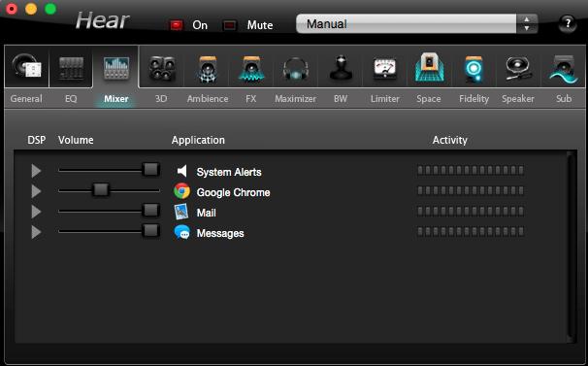Switch to the Maximizer tab label

point(296,99)
